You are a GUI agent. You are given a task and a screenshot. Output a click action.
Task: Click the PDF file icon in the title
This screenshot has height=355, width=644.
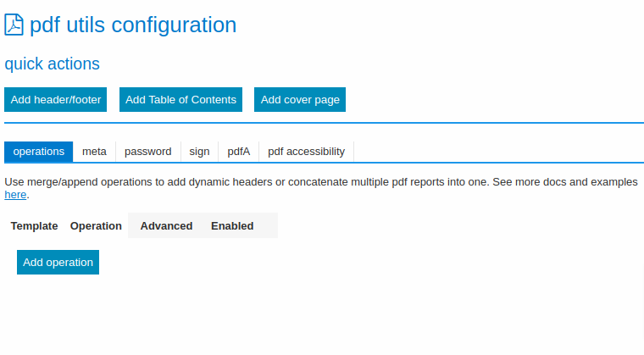[x=14, y=25]
